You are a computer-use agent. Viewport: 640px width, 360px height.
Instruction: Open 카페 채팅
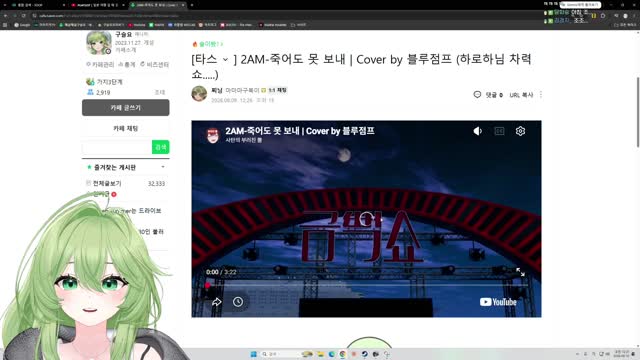pyautogui.click(x=126, y=128)
